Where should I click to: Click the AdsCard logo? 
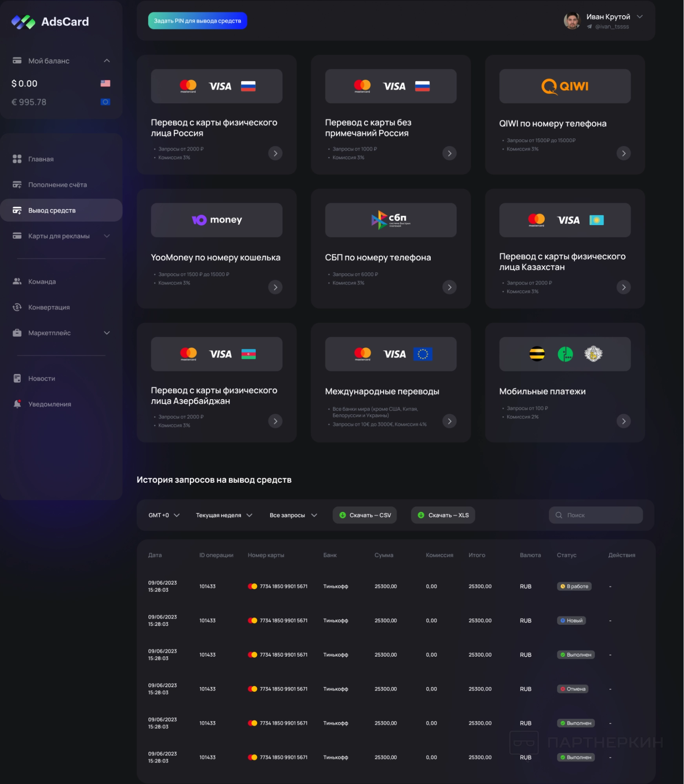coord(50,22)
